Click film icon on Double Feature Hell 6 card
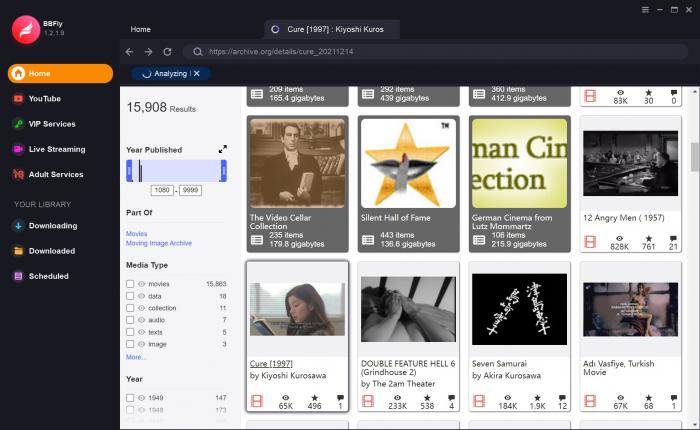Viewport: 700px width, 430px height. 368,401
